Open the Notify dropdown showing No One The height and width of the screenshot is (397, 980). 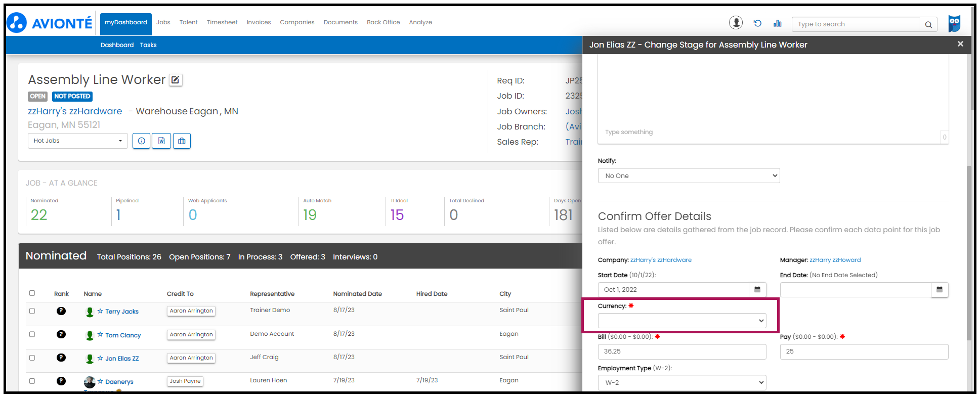(x=689, y=176)
